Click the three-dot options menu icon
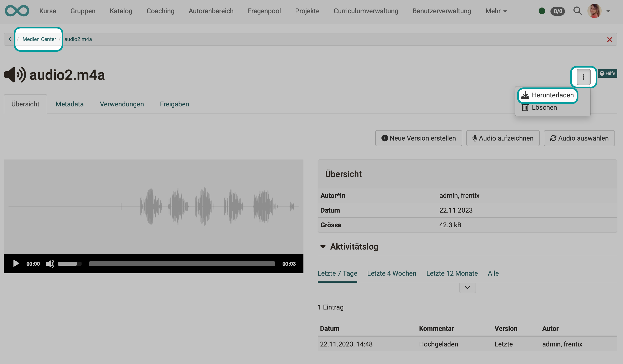623x364 pixels. 583,77
